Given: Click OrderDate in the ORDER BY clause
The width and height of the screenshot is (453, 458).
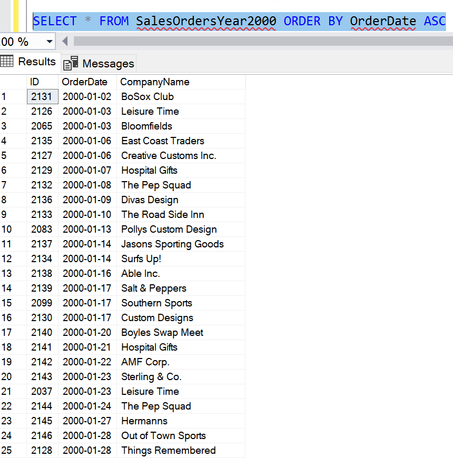Looking at the screenshot, I should tap(383, 21).
